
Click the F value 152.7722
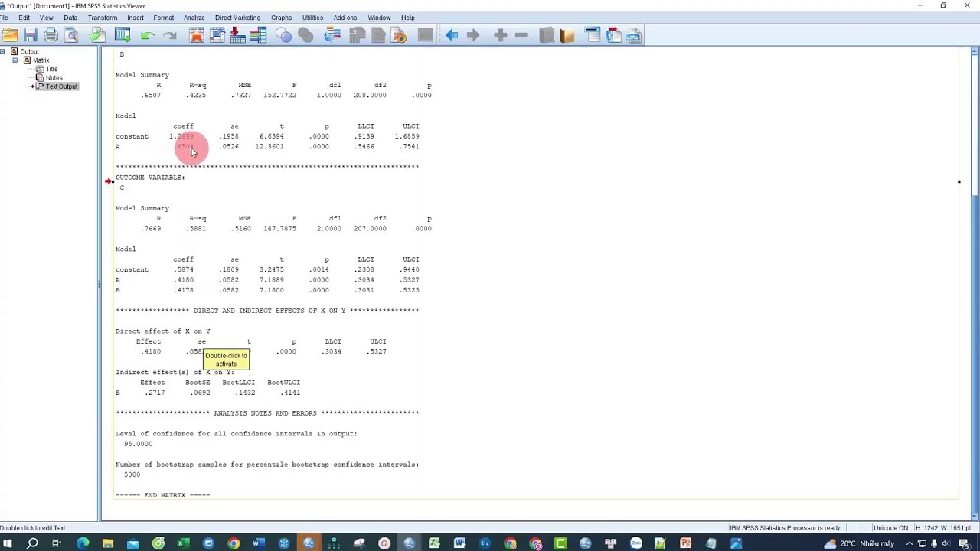coord(280,96)
